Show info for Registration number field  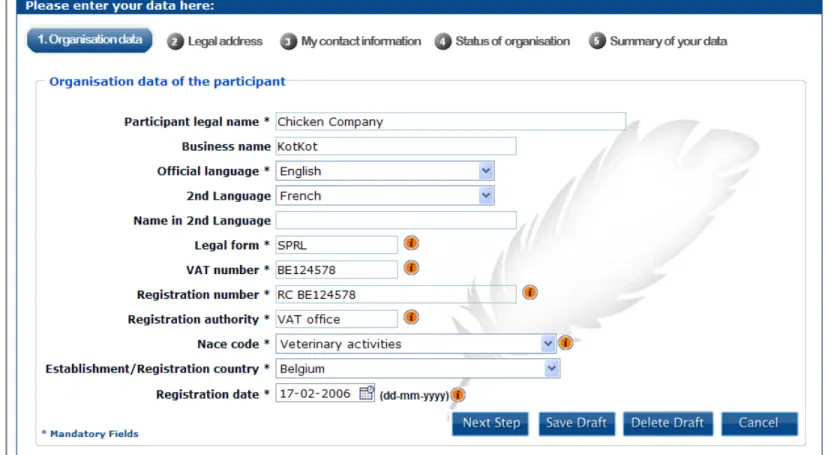(x=530, y=292)
